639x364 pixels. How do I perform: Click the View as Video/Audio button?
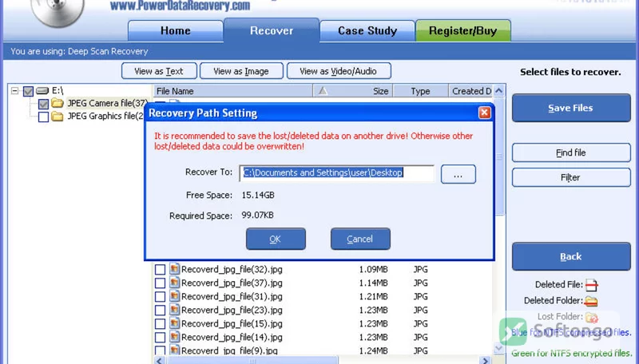click(x=339, y=71)
